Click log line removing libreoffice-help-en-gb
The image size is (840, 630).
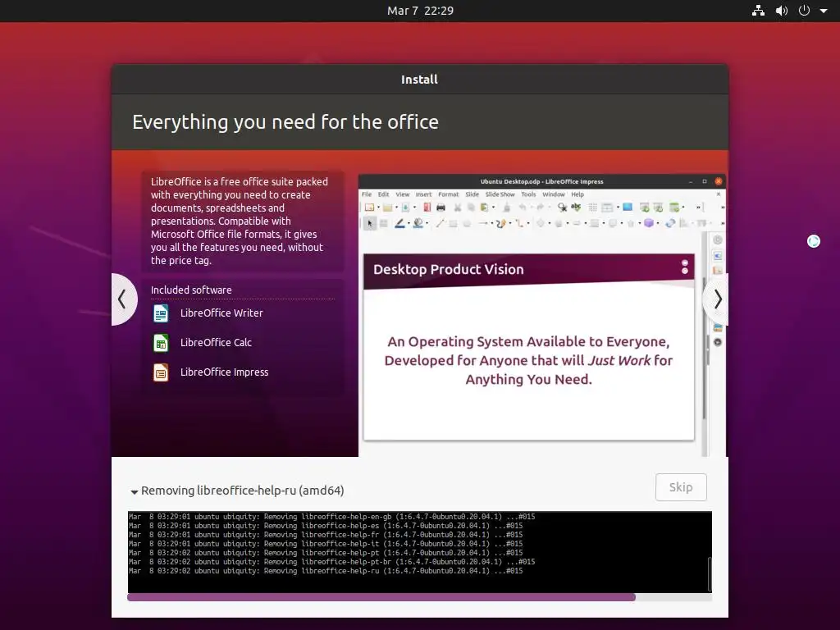pos(331,517)
